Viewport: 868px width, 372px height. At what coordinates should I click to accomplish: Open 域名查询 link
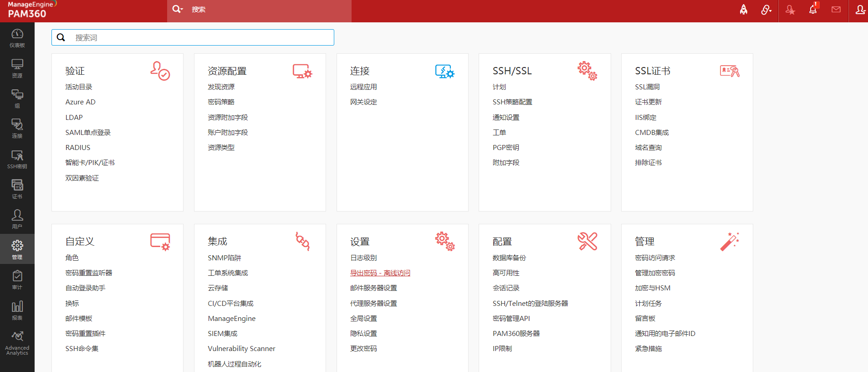tap(648, 148)
